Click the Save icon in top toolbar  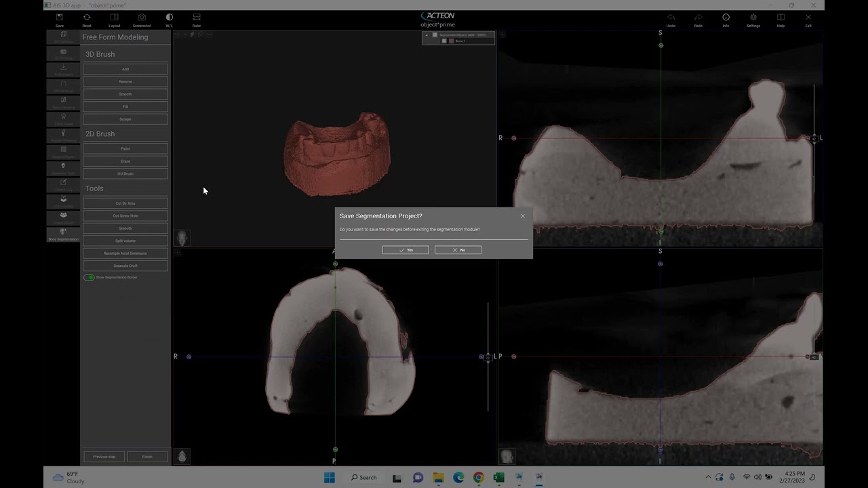coord(60,20)
